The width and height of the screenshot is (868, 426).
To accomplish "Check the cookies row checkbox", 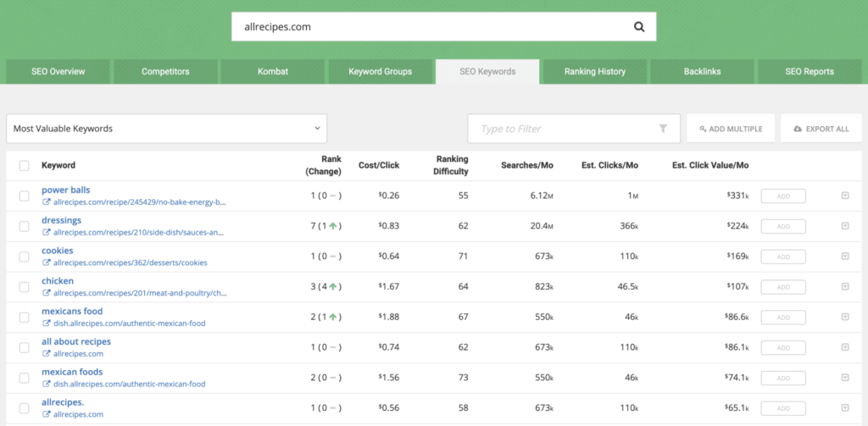I will [x=25, y=257].
